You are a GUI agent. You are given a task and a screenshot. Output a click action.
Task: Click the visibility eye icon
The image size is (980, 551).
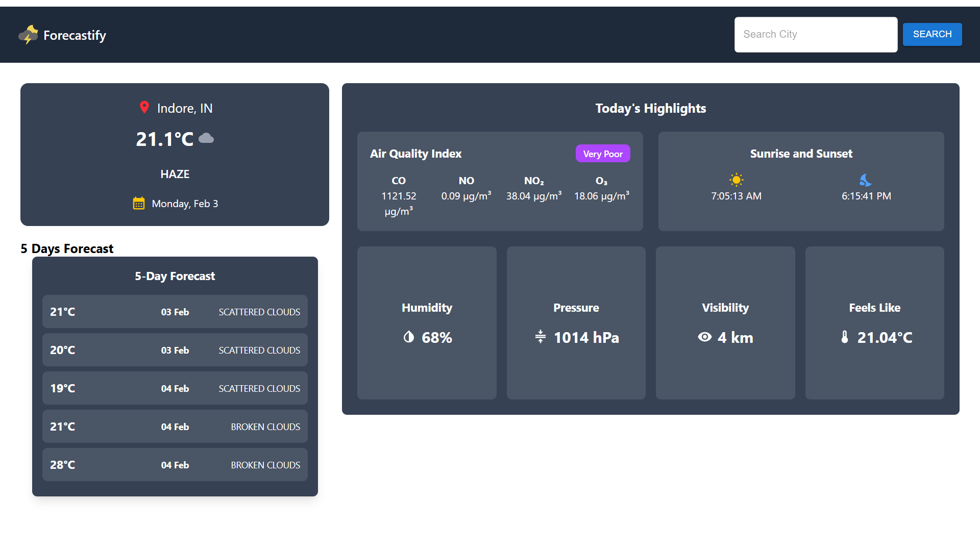[x=705, y=337]
